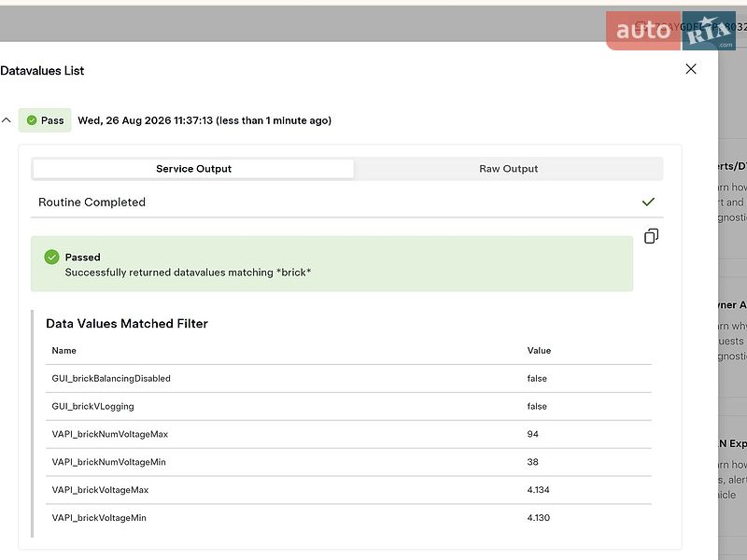Screen dimensions: 747x560
Task: Click the green check icon beside Passed
Action: 51,258
